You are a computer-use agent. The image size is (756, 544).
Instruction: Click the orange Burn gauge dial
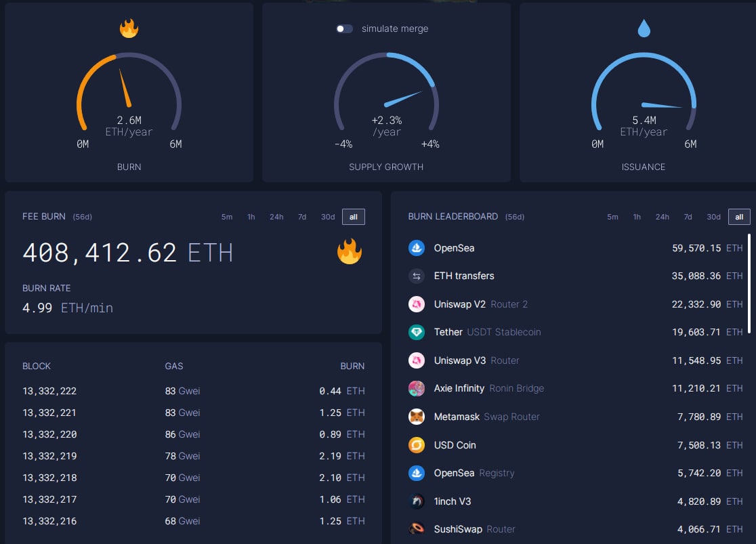coord(129,91)
